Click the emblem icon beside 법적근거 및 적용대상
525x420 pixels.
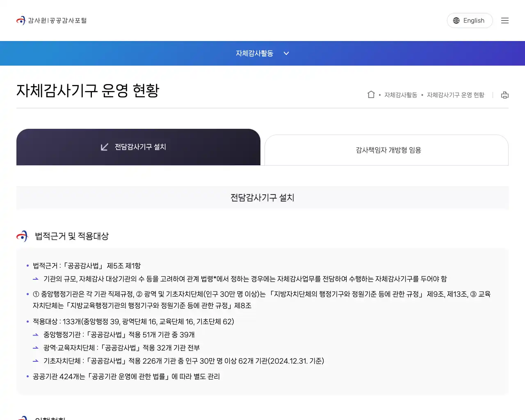pyautogui.click(x=22, y=236)
